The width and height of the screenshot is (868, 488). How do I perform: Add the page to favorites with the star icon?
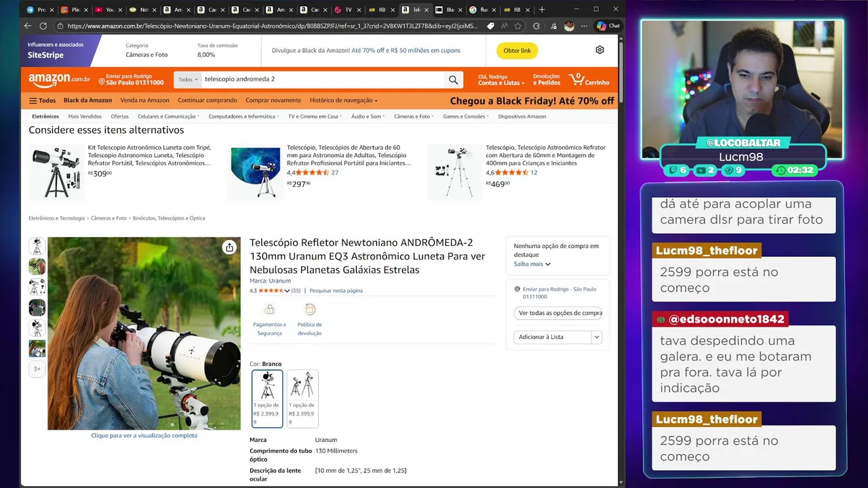coord(518,26)
